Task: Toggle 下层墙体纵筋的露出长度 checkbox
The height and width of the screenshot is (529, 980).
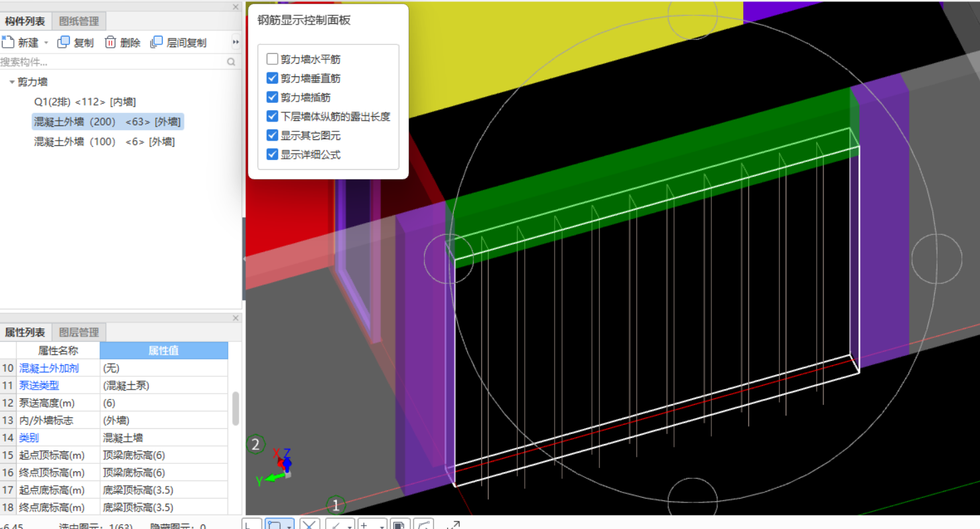Action: point(272,116)
